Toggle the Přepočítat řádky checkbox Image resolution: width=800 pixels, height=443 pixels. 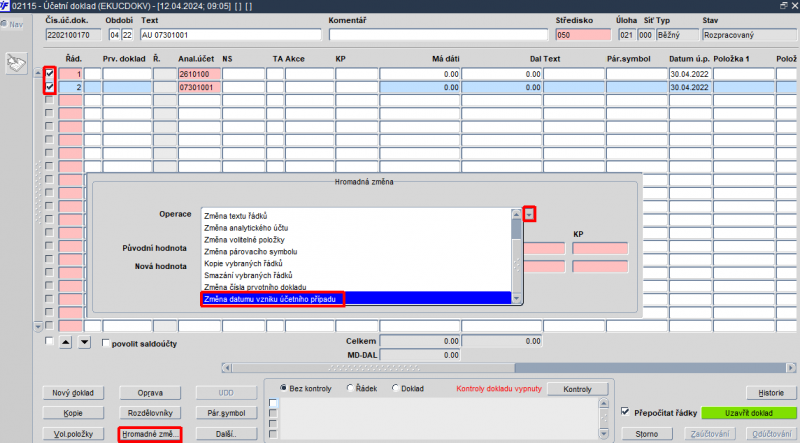click(625, 412)
